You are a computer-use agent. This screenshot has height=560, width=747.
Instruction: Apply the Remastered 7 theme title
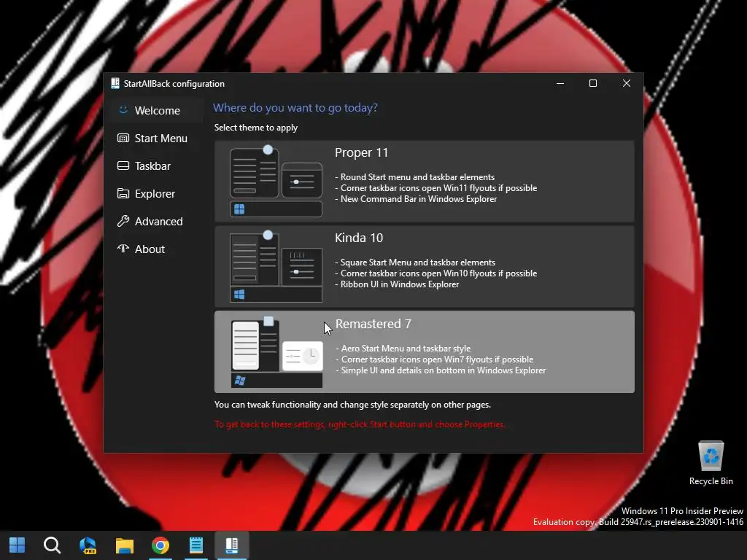[373, 324]
